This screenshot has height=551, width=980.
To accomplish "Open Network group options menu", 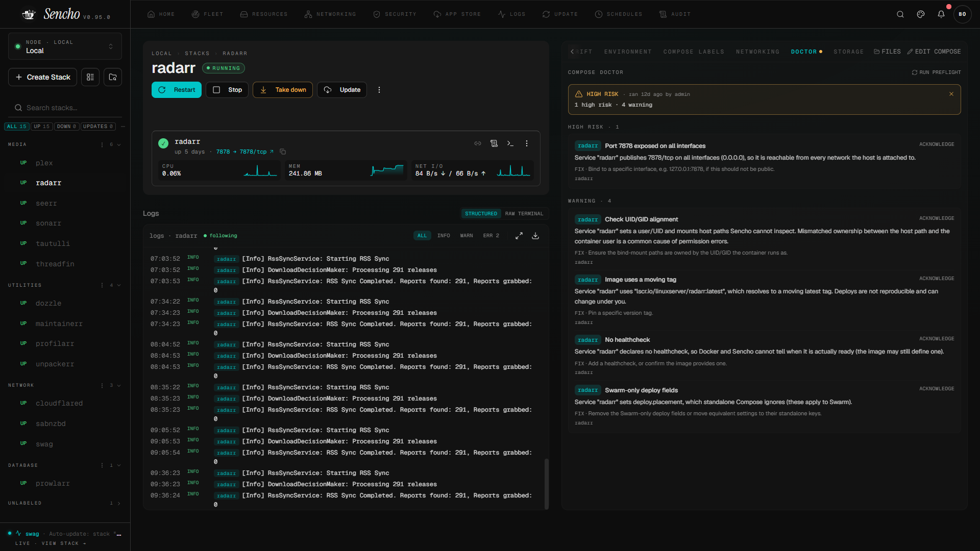I will [x=102, y=385].
